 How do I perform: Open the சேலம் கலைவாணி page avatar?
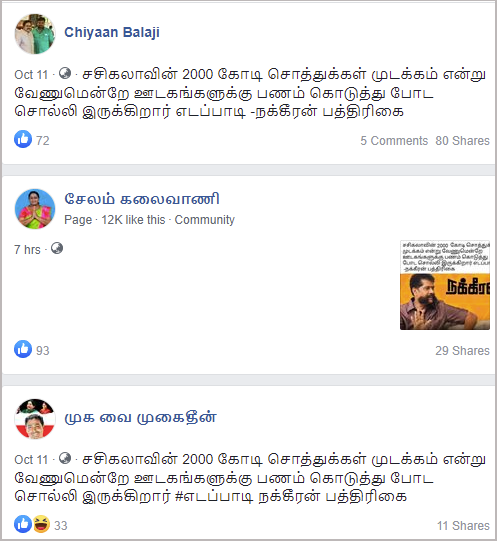pos(35,209)
